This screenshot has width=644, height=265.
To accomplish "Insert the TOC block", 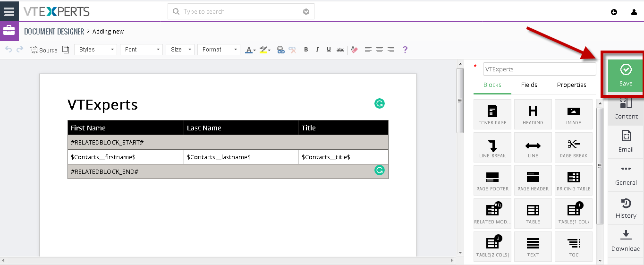I will (574, 247).
